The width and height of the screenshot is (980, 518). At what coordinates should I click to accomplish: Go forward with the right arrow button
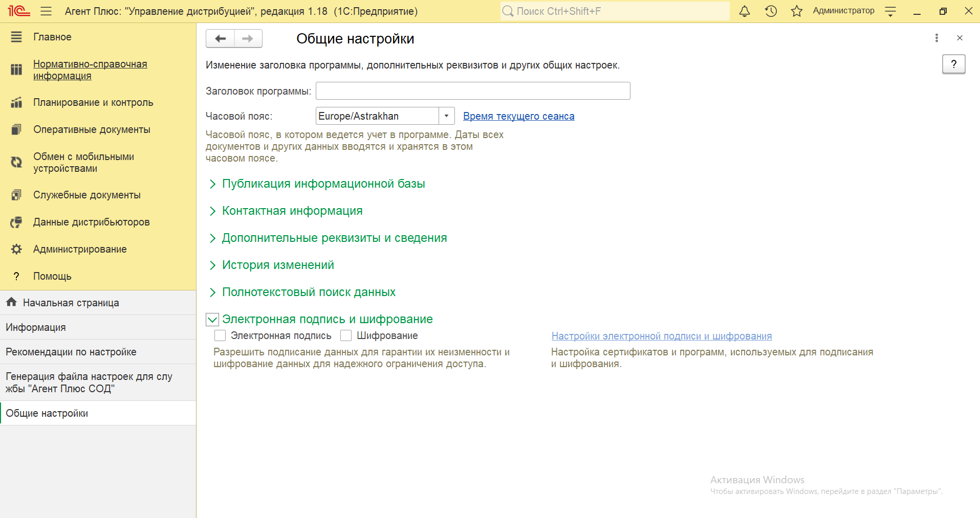pos(248,38)
